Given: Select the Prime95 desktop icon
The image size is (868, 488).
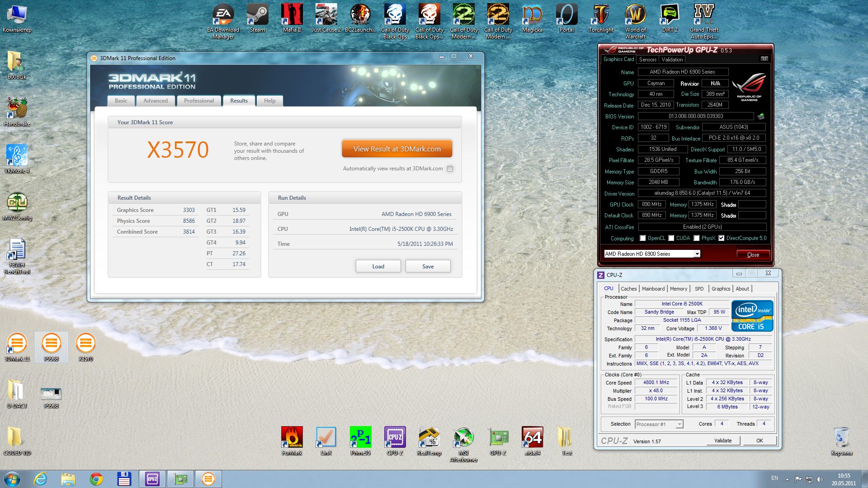Looking at the screenshot, I should click(x=360, y=441).
